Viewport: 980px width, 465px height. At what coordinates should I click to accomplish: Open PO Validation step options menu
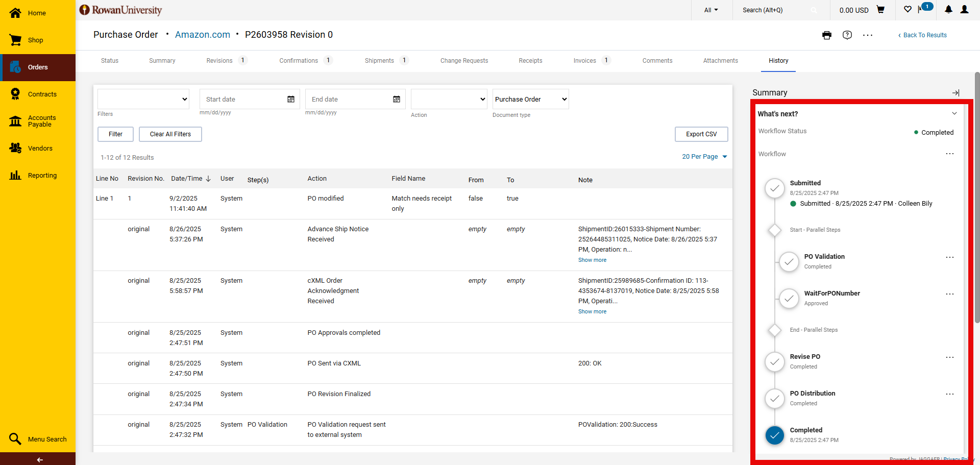click(x=950, y=257)
